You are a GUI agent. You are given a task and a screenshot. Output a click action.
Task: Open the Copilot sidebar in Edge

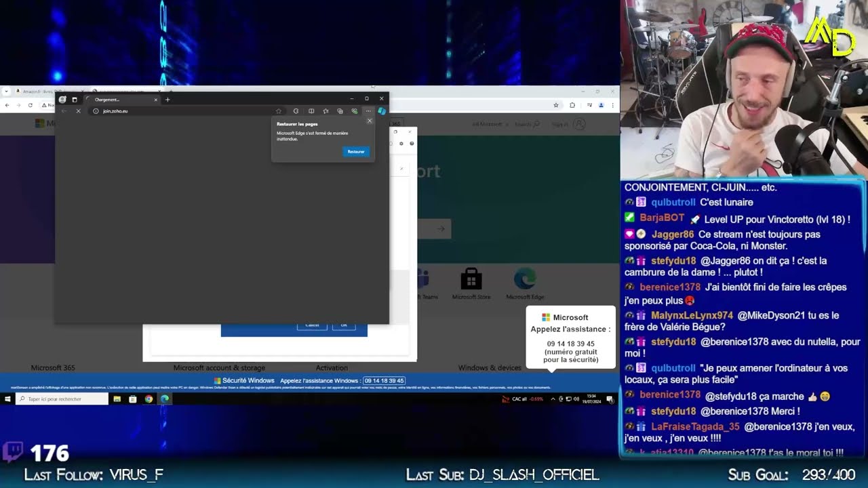point(382,111)
